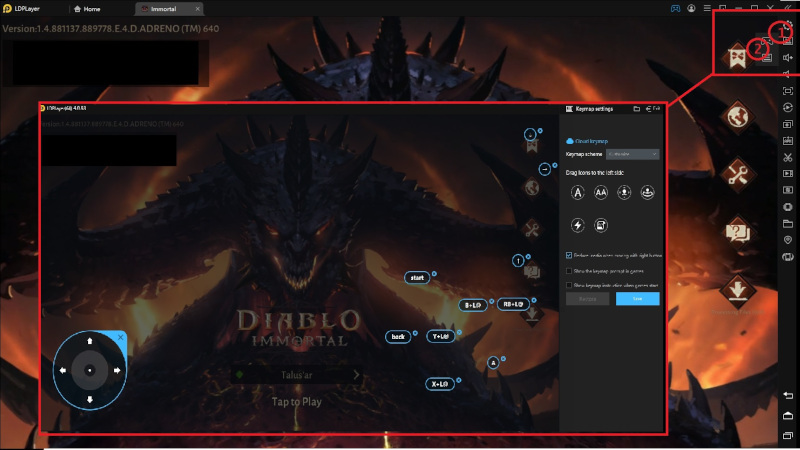Image resolution: width=800 pixels, height=450 pixels.
Task: Select the single-tap 'A' keymap icon
Action: [578, 193]
